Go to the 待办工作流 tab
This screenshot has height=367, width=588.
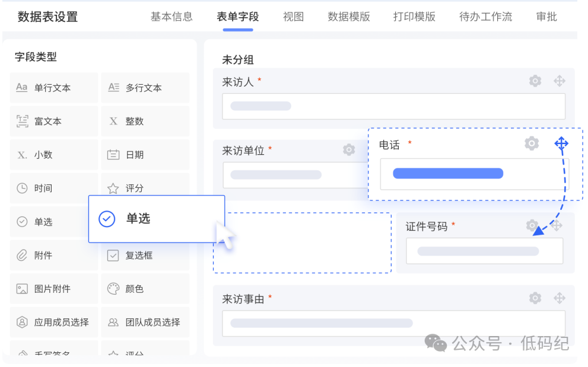[485, 17]
